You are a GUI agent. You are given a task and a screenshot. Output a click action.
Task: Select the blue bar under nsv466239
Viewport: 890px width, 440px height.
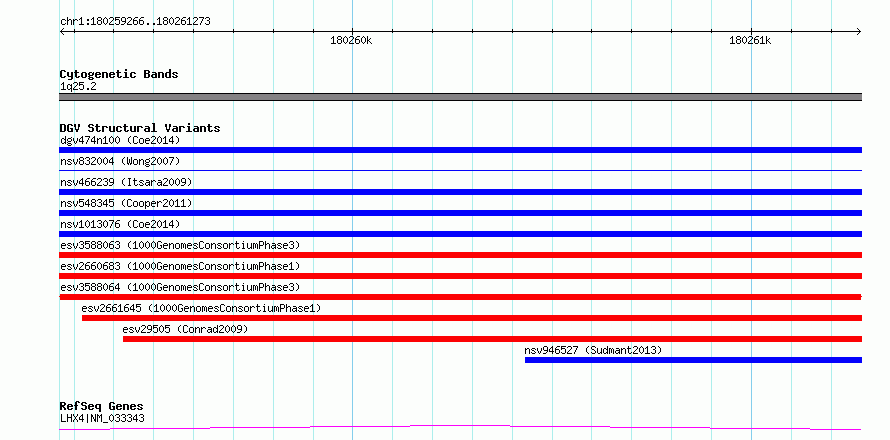coord(460,192)
